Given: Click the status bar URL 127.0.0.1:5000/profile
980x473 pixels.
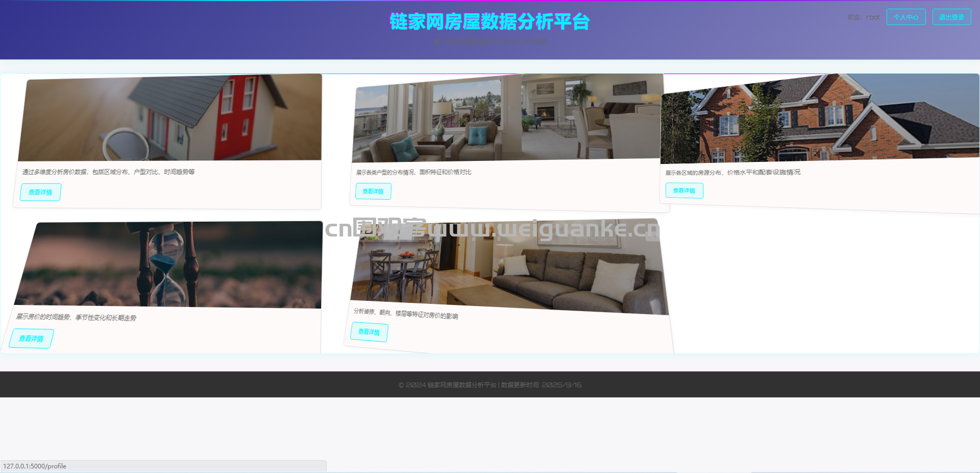Looking at the screenshot, I should [x=35, y=466].
